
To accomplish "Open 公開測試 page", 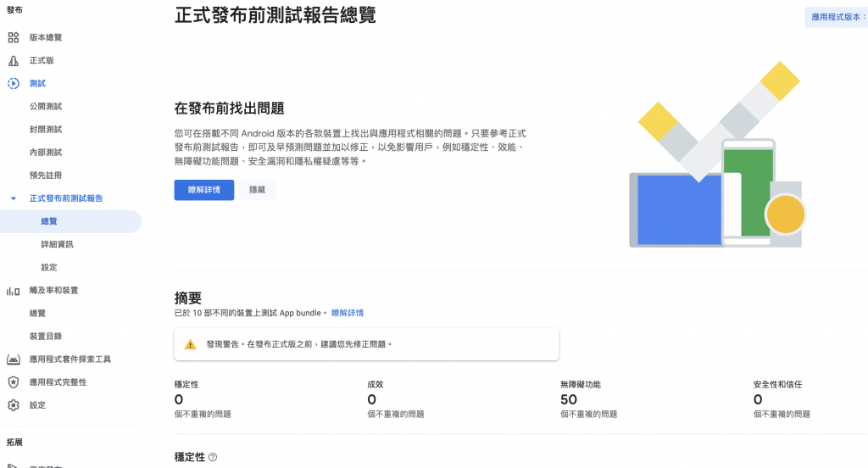I will coord(46,106).
